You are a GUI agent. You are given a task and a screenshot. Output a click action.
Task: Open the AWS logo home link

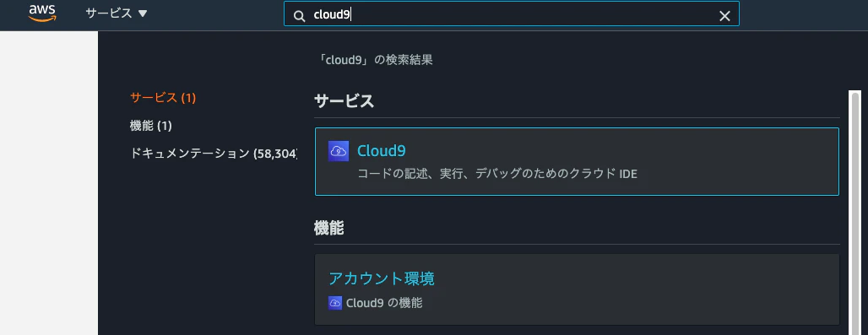pyautogui.click(x=42, y=14)
